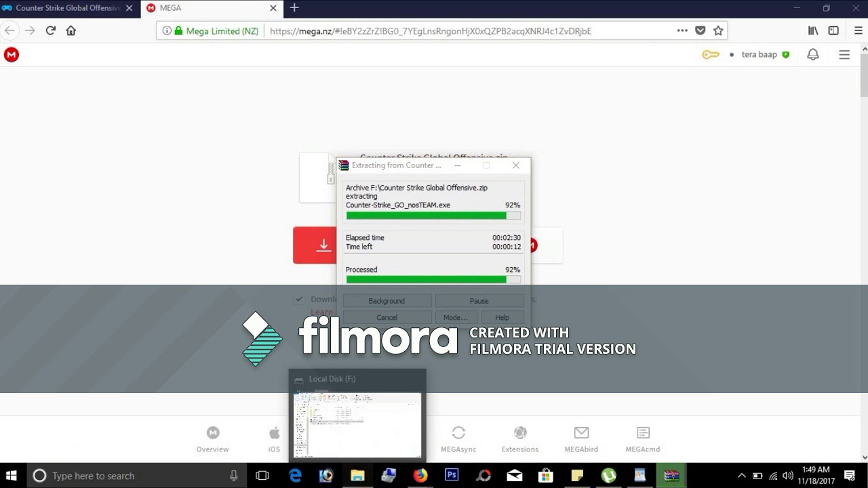This screenshot has width=868, height=488.
Task: Open Photoshop from the taskbar
Action: [452, 476]
